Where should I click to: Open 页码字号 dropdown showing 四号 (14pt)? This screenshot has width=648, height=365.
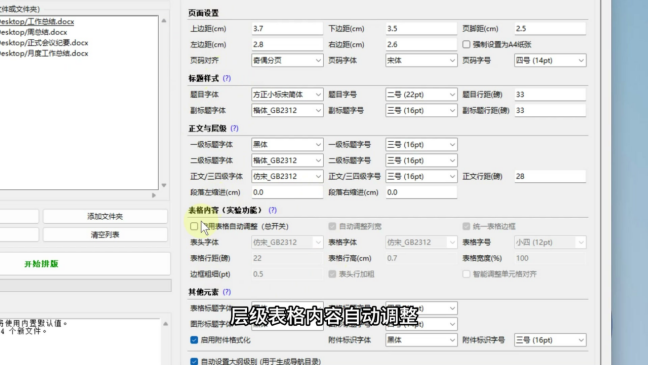point(550,60)
